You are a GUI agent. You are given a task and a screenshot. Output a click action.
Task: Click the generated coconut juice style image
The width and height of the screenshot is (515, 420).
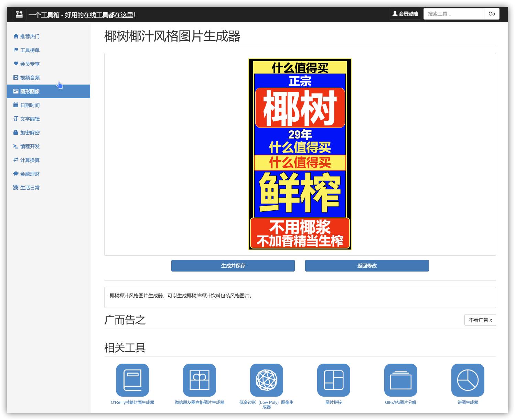click(300, 155)
